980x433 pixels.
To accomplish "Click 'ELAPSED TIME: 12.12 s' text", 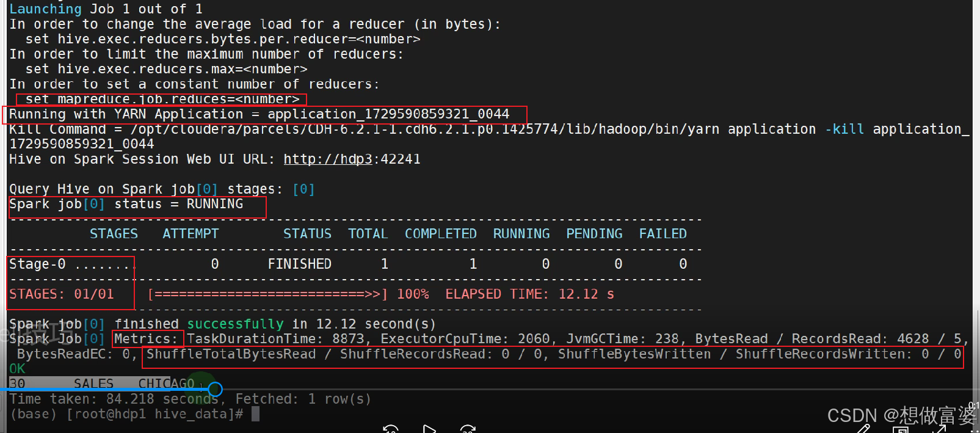I will pyautogui.click(x=529, y=294).
